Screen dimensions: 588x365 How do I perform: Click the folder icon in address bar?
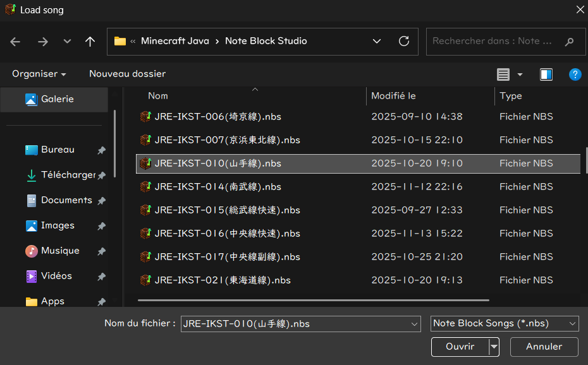point(120,41)
